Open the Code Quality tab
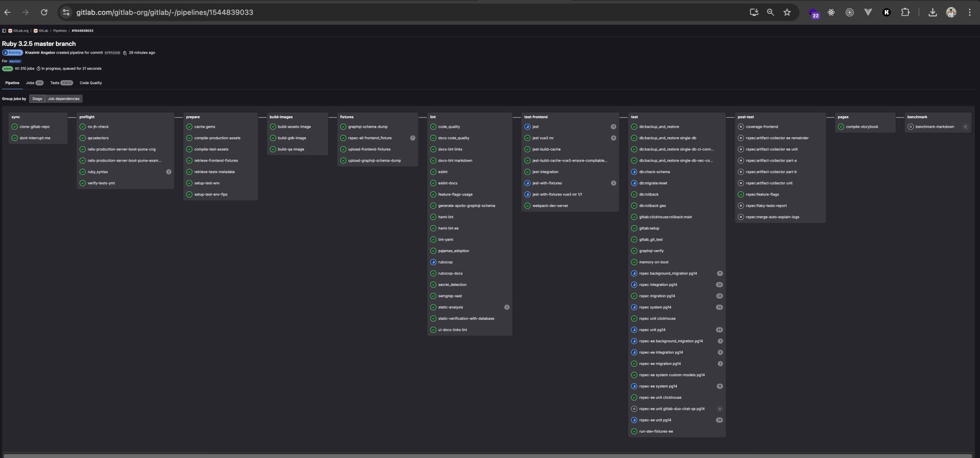Viewport: 980px width, 458px height. pyautogui.click(x=91, y=83)
